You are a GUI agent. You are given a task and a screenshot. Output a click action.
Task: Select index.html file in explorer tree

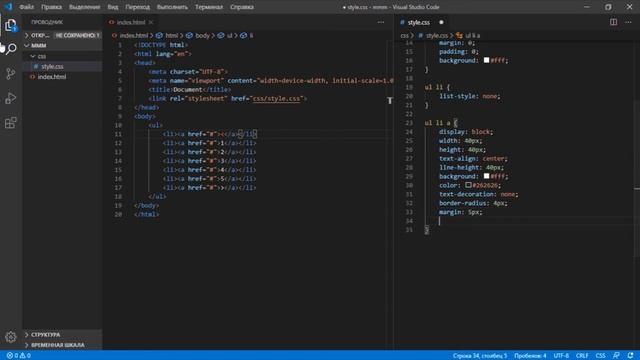[x=62, y=77]
